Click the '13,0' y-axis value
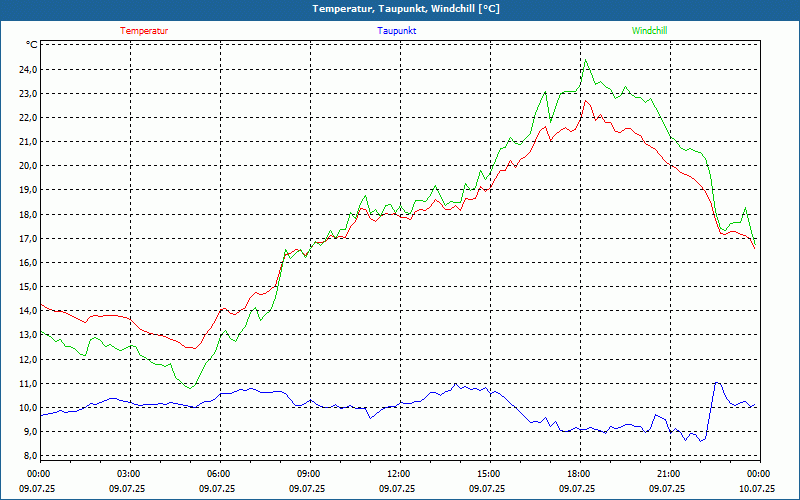800x500 pixels. coord(28,335)
